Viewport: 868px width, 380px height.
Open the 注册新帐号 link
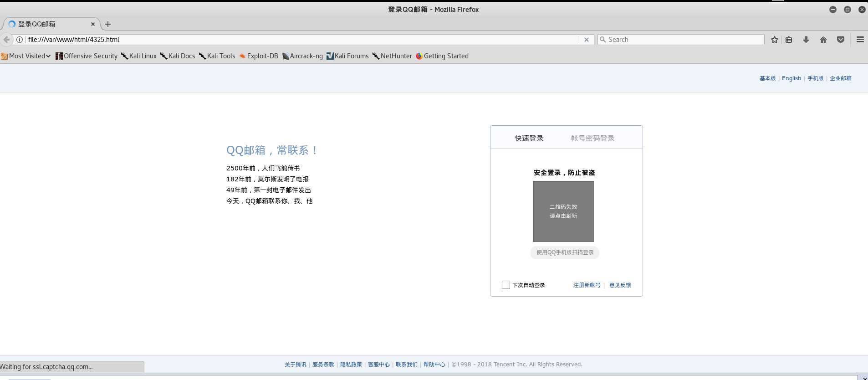[587, 285]
